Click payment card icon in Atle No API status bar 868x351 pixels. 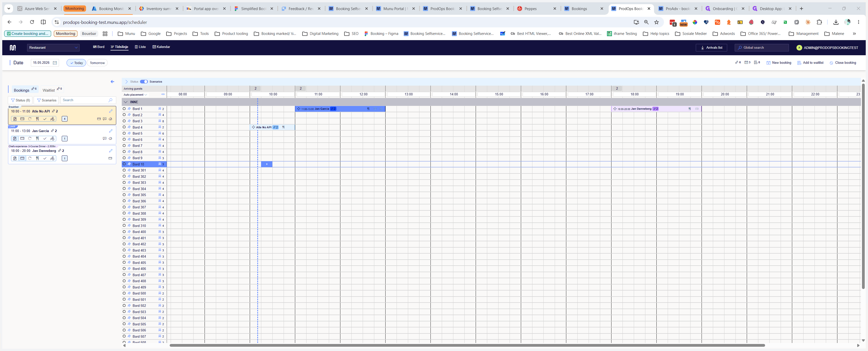coord(22,119)
